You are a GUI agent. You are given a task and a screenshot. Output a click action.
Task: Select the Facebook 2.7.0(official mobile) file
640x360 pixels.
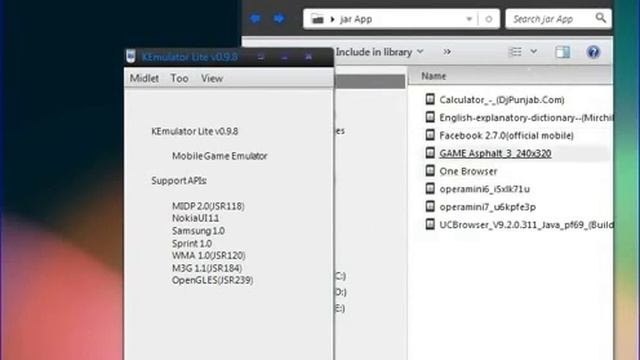[x=506, y=136]
